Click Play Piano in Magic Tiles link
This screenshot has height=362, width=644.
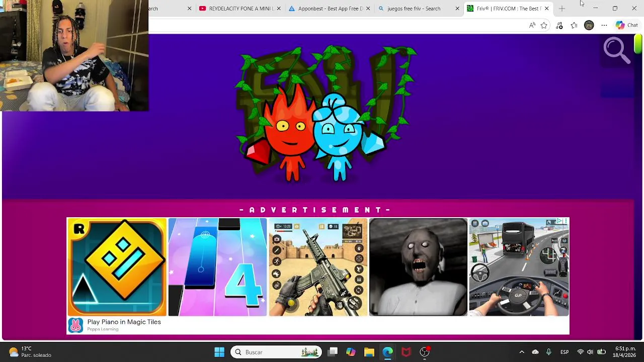point(124,322)
